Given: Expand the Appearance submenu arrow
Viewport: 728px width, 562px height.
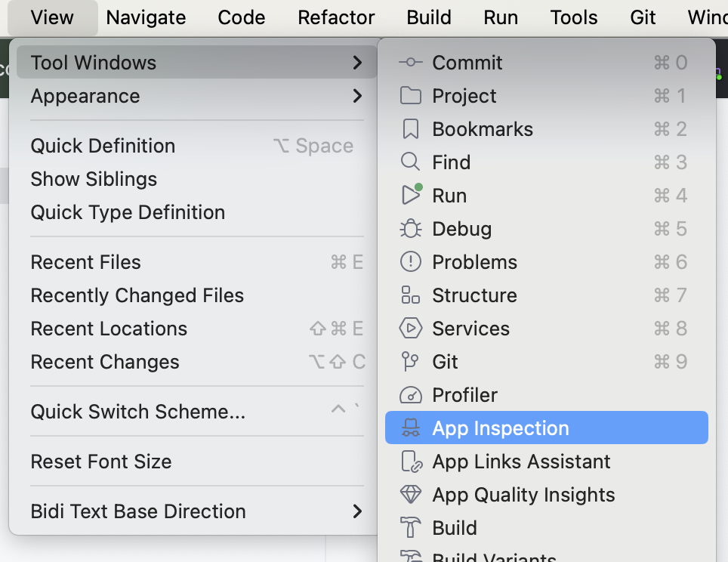Looking at the screenshot, I should pos(357,96).
